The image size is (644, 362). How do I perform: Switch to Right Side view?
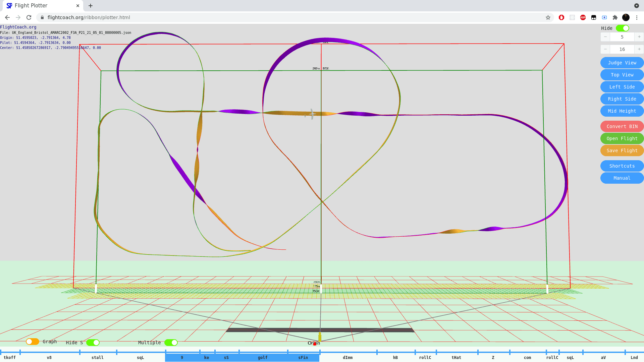pos(622,99)
